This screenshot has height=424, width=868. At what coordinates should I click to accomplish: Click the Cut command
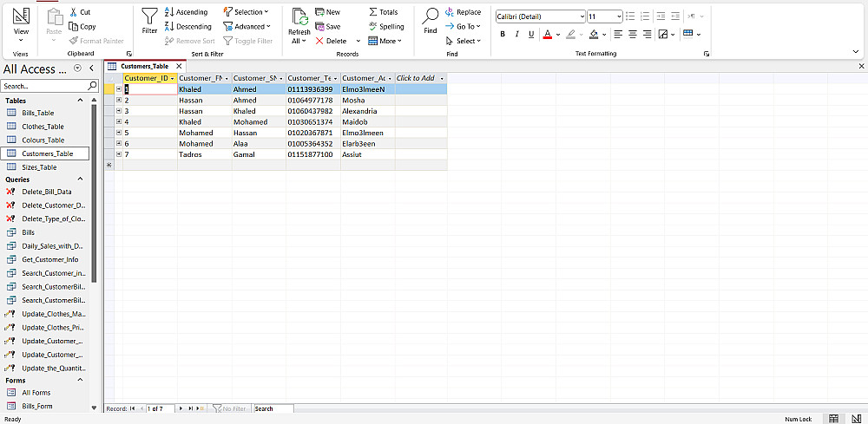click(80, 11)
